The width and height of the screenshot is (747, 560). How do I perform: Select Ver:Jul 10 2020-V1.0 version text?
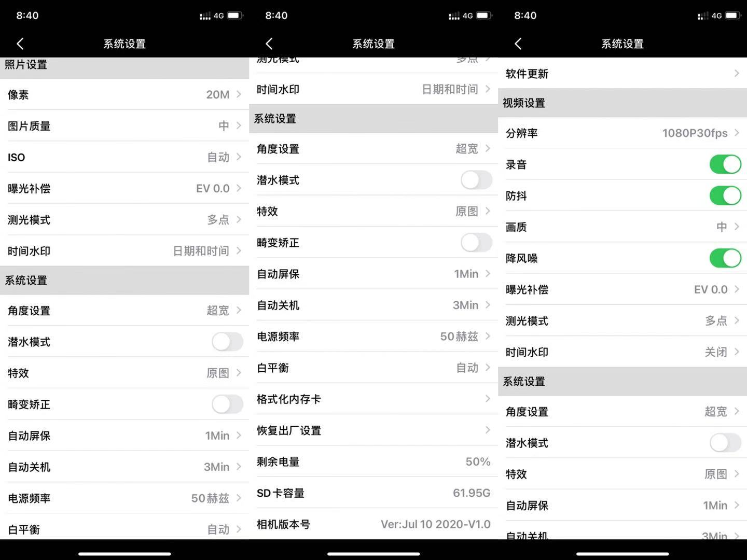(x=436, y=524)
